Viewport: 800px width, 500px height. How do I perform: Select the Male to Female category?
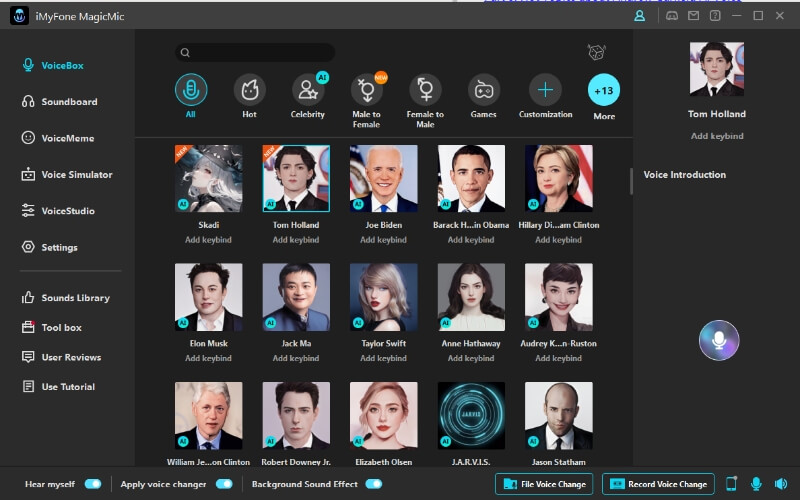366,90
